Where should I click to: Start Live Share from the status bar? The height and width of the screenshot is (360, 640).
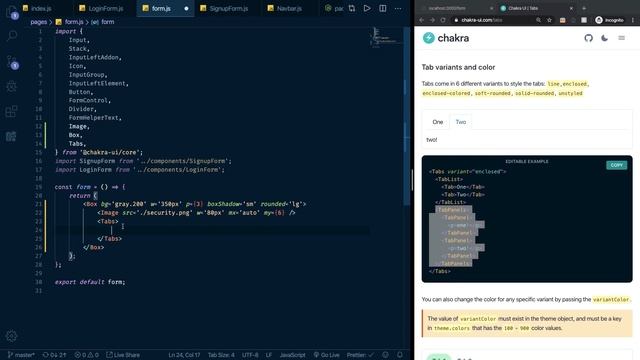pos(123,355)
